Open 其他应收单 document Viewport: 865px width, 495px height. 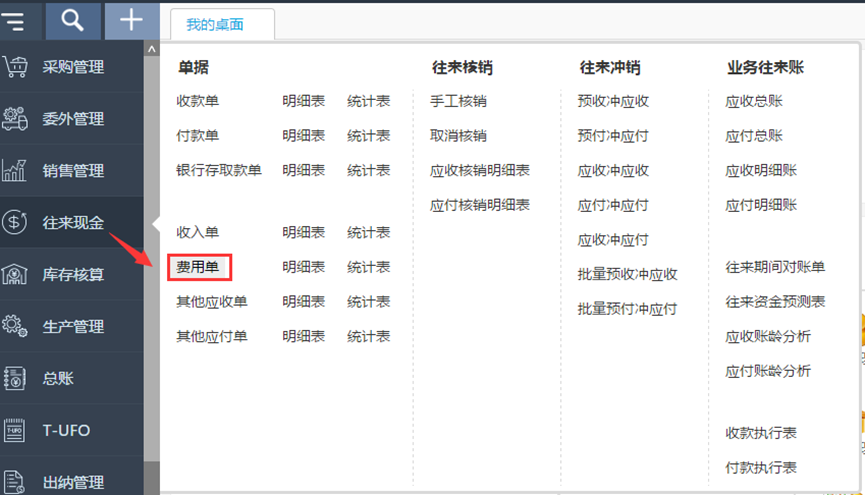point(212,302)
